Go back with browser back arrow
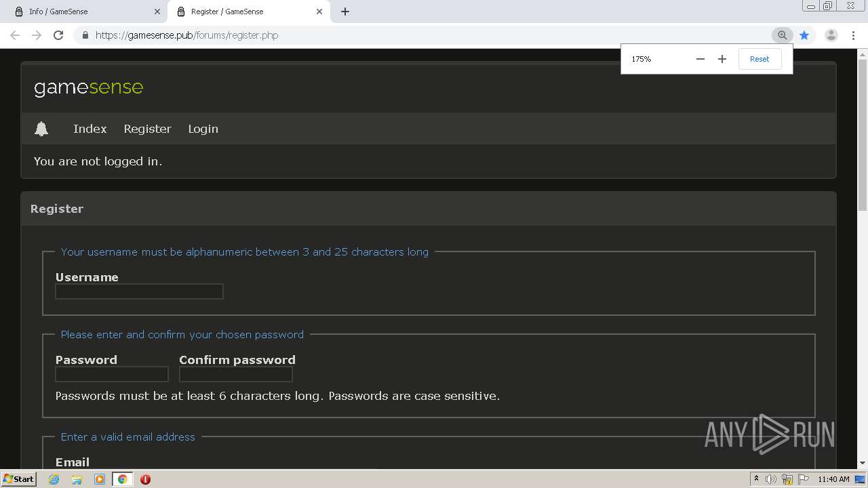Viewport: 868px width, 488px height. point(15,35)
